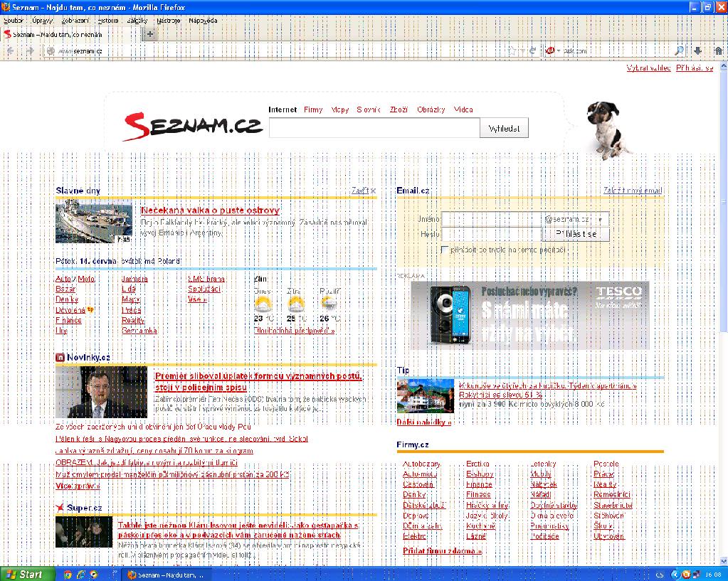Click the Seznam.cz logo
728x581 pixels.
coord(193,126)
